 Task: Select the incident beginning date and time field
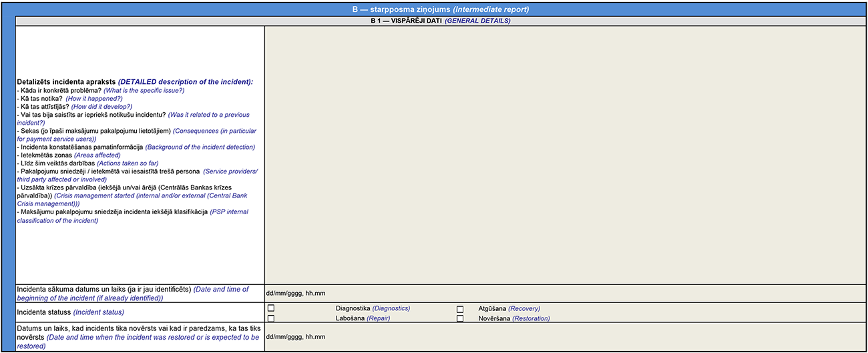click(565, 293)
